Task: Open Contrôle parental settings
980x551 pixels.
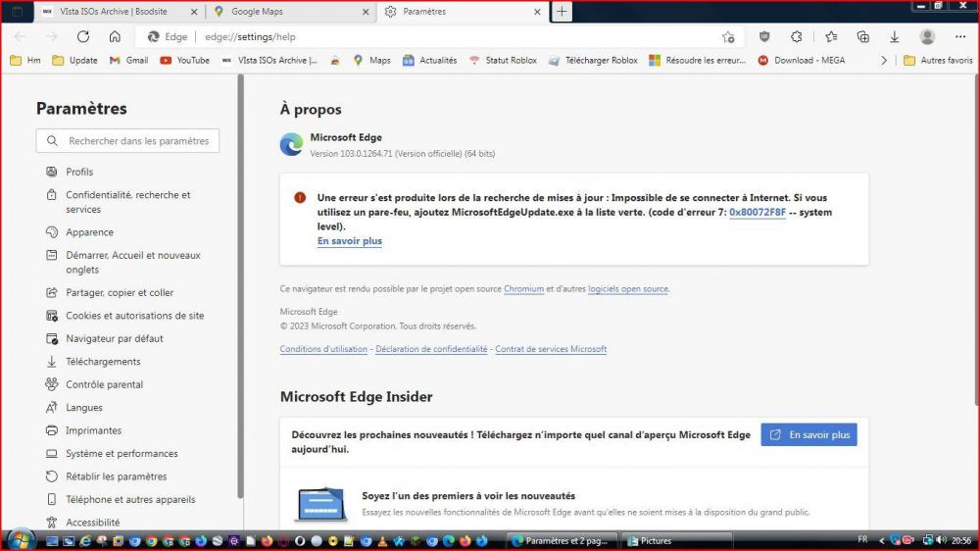Action: click(x=105, y=384)
